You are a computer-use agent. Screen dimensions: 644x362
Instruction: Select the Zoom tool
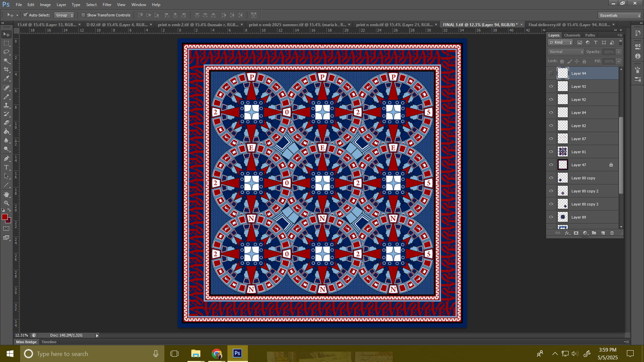click(x=6, y=203)
